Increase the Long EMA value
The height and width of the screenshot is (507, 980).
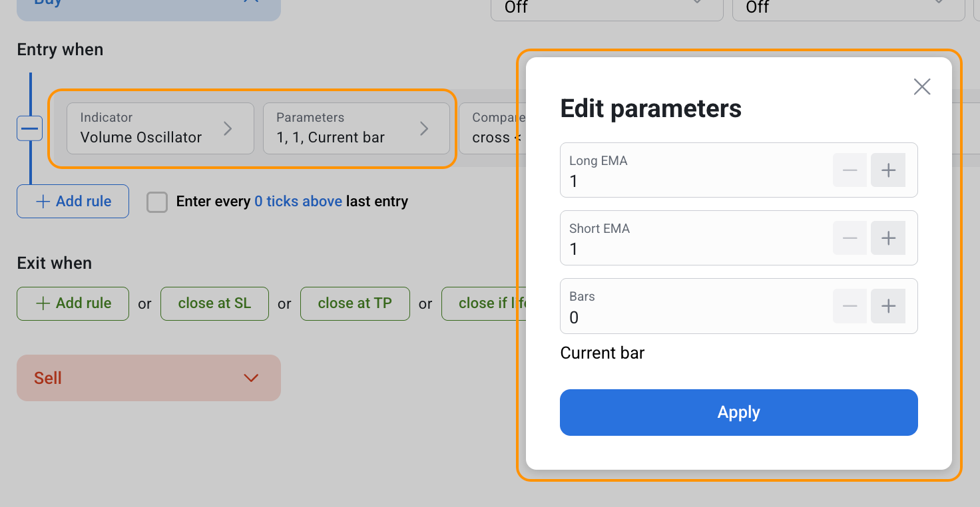[x=888, y=170]
